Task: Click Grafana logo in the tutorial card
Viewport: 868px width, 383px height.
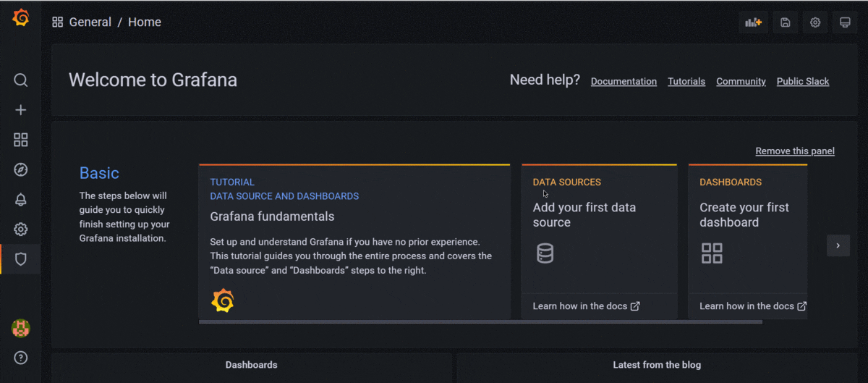Action: coord(223,300)
